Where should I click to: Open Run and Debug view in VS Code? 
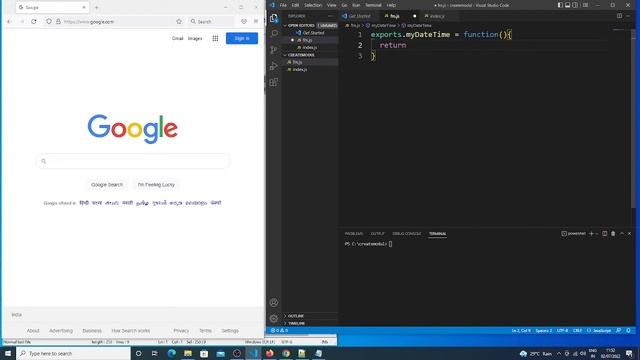pos(274,66)
